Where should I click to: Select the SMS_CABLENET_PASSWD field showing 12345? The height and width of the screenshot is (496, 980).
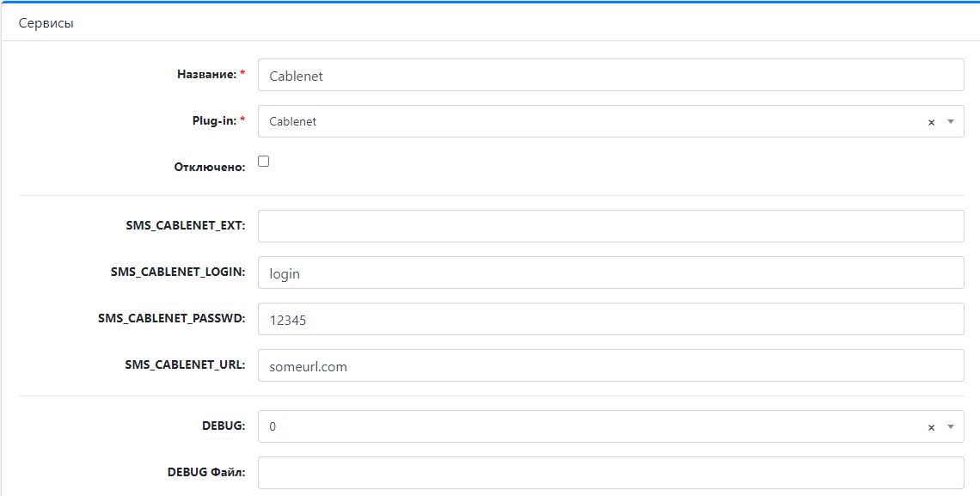[610, 319]
